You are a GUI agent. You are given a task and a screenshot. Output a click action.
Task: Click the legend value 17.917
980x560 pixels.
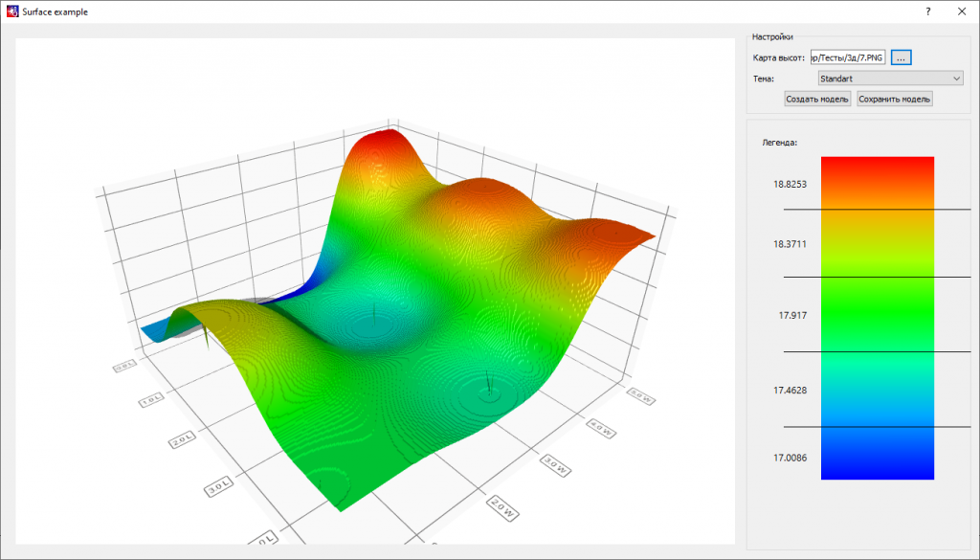pyautogui.click(x=792, y=315)
